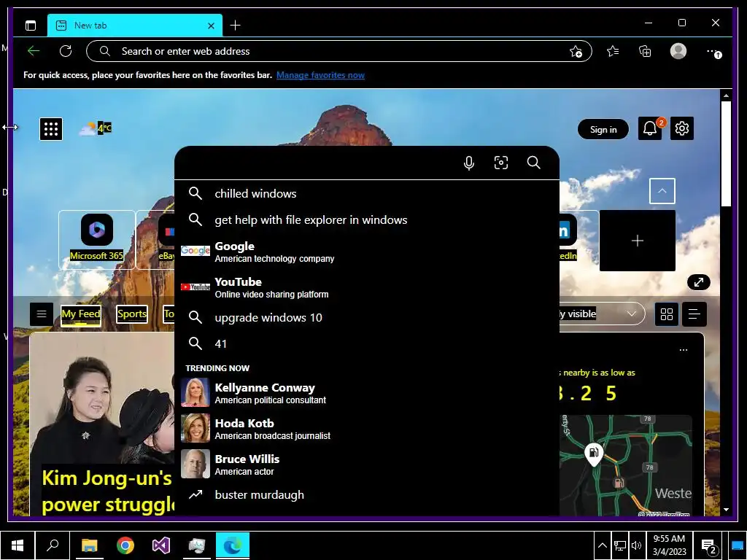Choose the Google suggestion
This screenshot has height=560, width=747.
(x=367, y=252)
